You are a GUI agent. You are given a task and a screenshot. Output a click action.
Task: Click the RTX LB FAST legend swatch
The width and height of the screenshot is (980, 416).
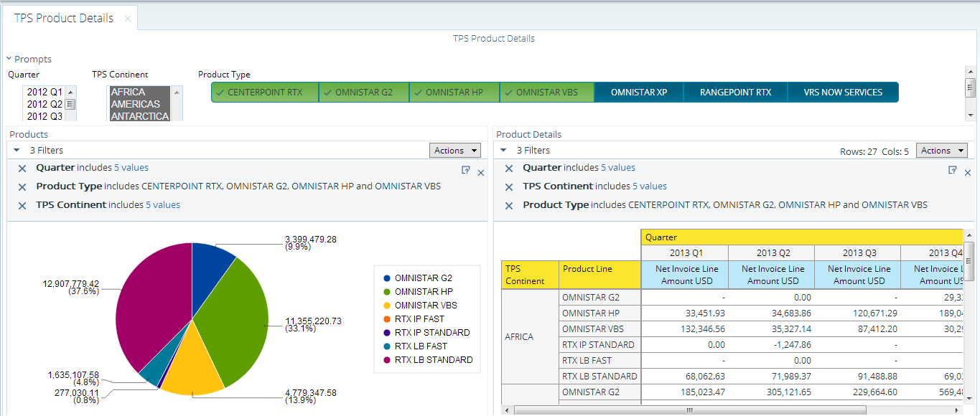(x=387, y=346)
